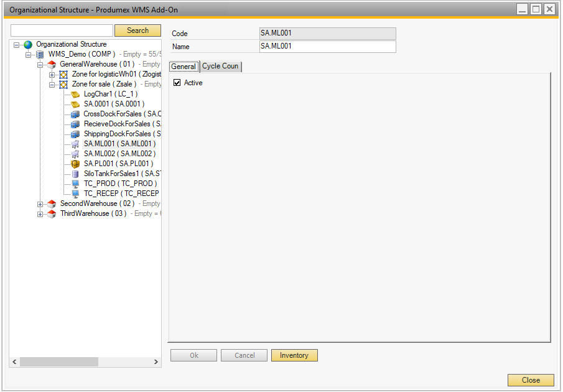This screenshot has height=392, width=563.
Task: Click the CrossDockForSales dock icon
Action: [75, 114]
